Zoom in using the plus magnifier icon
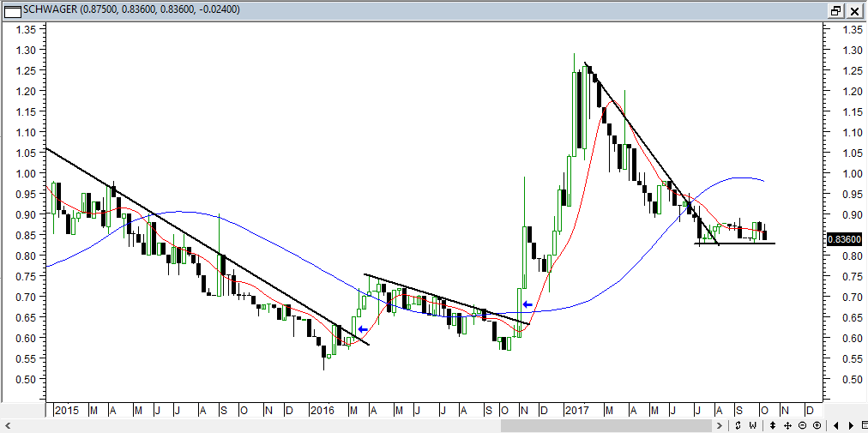Image resolution: width=868 pixels, height=433 pixels. (x=817, y=425)
